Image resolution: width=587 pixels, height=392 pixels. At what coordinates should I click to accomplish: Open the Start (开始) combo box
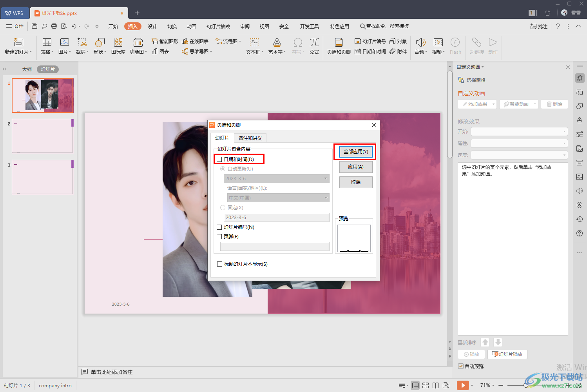pos(519,131)
